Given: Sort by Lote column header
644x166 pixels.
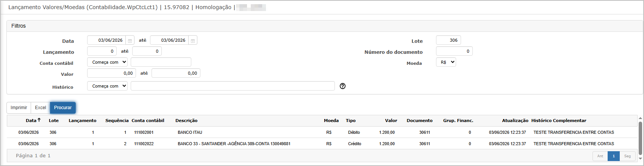Looking at the screenshot, I should click(54, 121).
